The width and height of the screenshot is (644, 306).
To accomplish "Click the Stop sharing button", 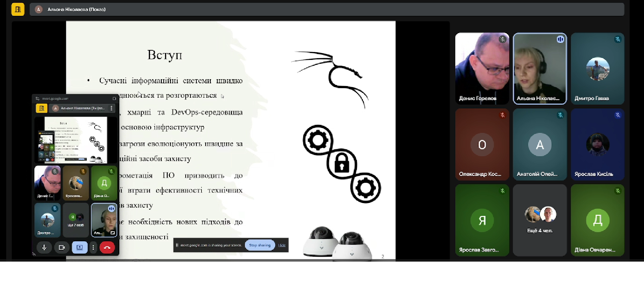I will pos(260,245).
